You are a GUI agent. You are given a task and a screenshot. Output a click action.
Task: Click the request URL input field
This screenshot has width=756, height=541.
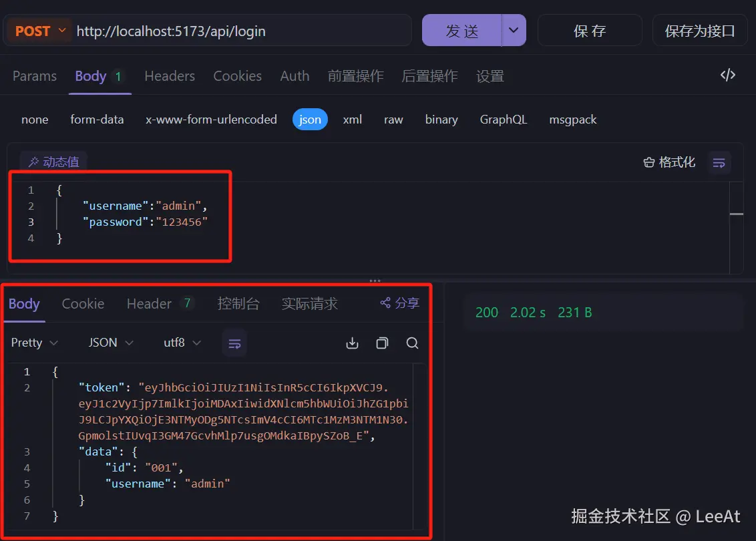click(x=243, y=31)
